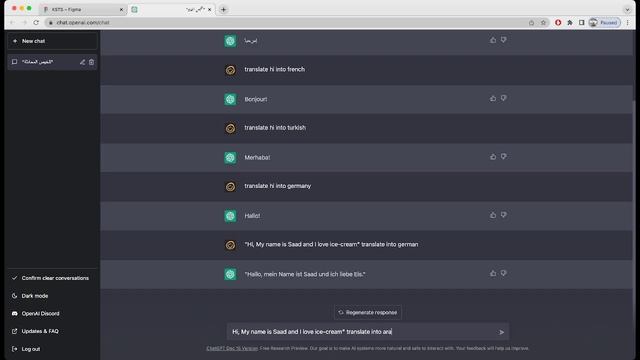Open the Extensions puzzle icon
This screenshot has width=640, height=360.
[x=570, y=22]
